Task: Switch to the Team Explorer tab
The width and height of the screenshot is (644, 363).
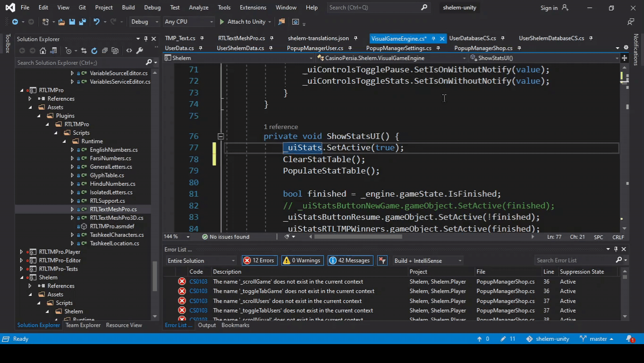Action: [x=83, y=325]
